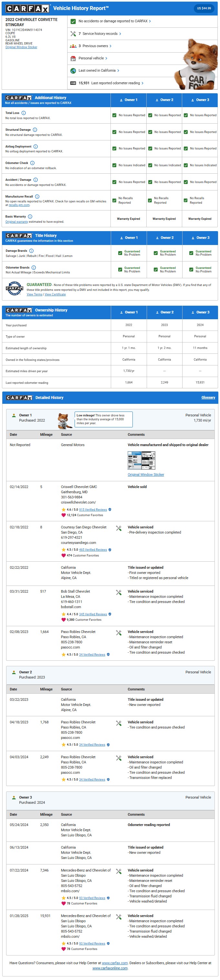Open the Manufacturer Recall info icon
Screen dimensions: 220x980
click(x=37, y=196)
